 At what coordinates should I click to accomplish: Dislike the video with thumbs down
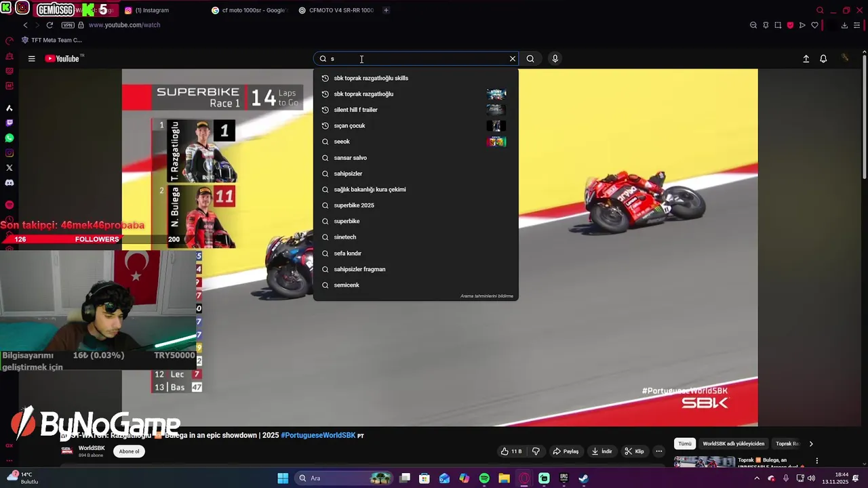pyautogui.click(x=536, y=451)
